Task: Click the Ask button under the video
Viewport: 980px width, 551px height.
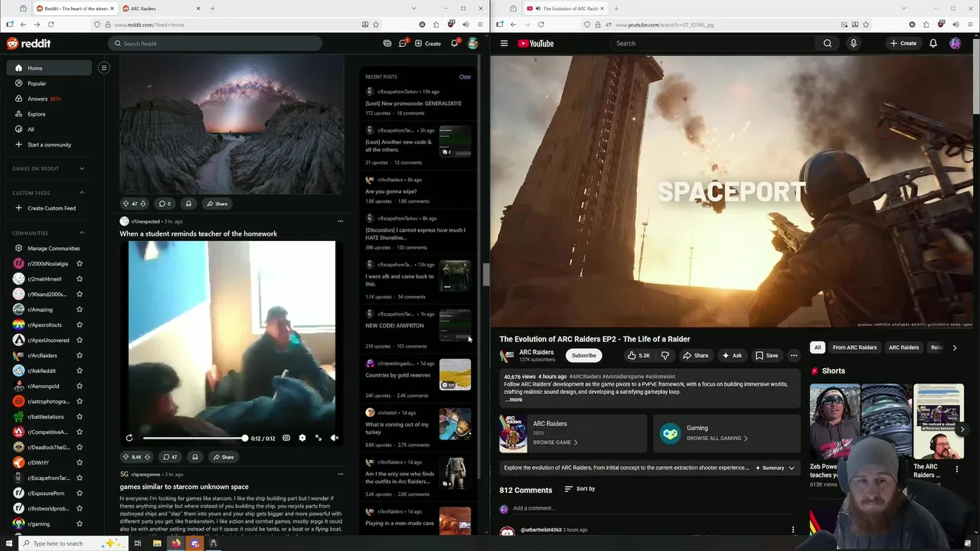Action: (x=732, y=355)
